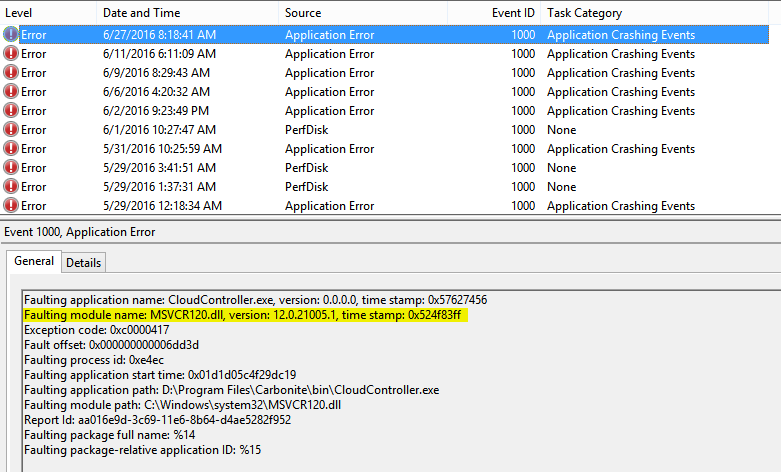Click the error icon on 6/2/2016 9:23:49 PM row
The width and height of the screenshot is (781, 472).
[11, 111]
